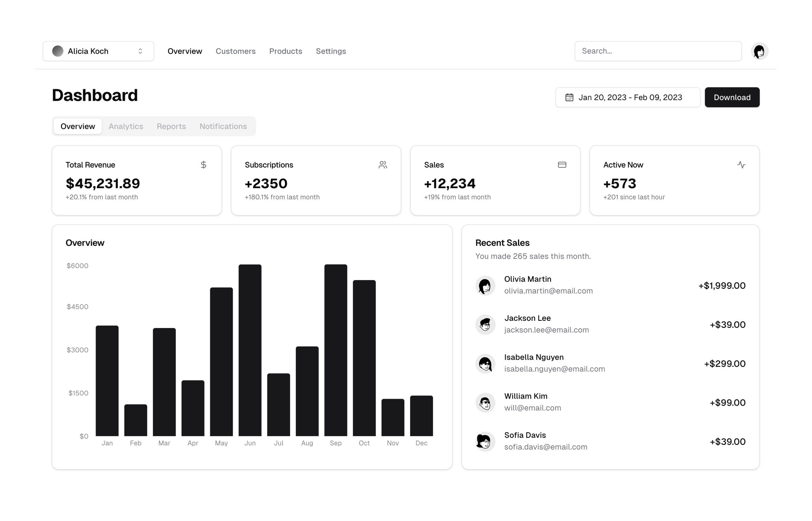Viewport: 812px width, 521px height.
Task: Click the chevron icon beside Alicia Koch
Action: [x=140, y=51]
